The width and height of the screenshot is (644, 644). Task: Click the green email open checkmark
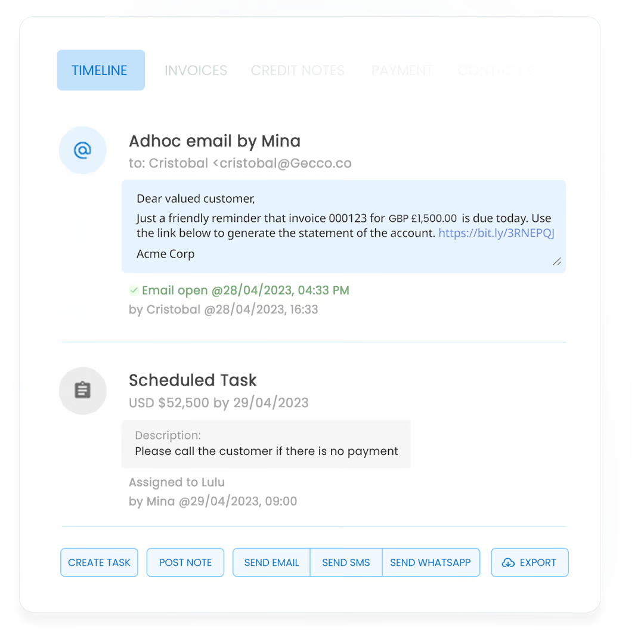[134, 290]
